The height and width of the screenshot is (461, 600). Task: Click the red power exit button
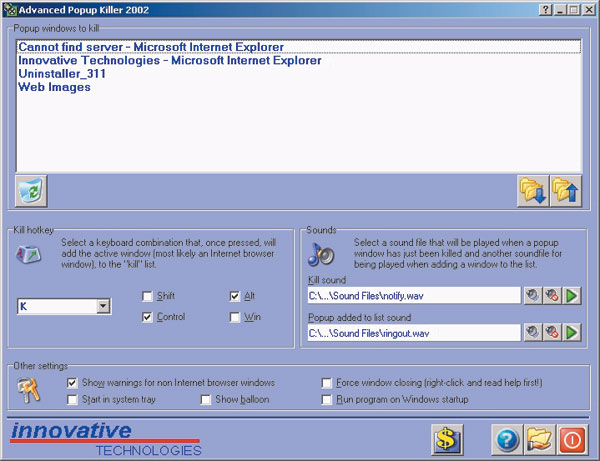(572, 440)
